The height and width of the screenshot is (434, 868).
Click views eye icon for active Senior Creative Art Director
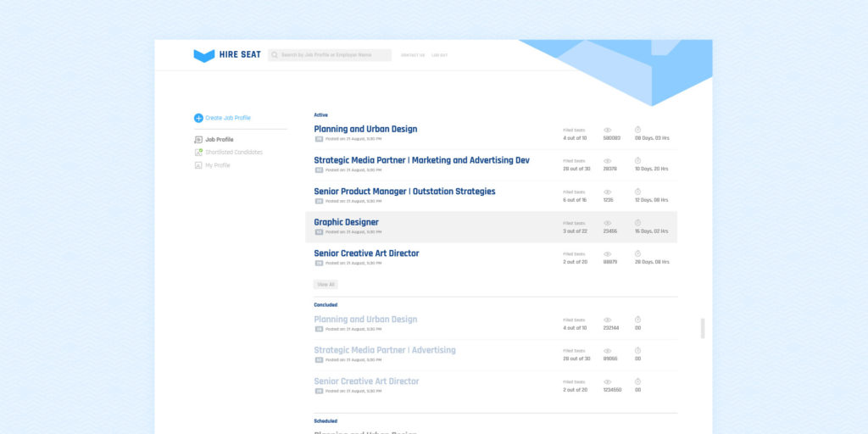click(607, 254)
